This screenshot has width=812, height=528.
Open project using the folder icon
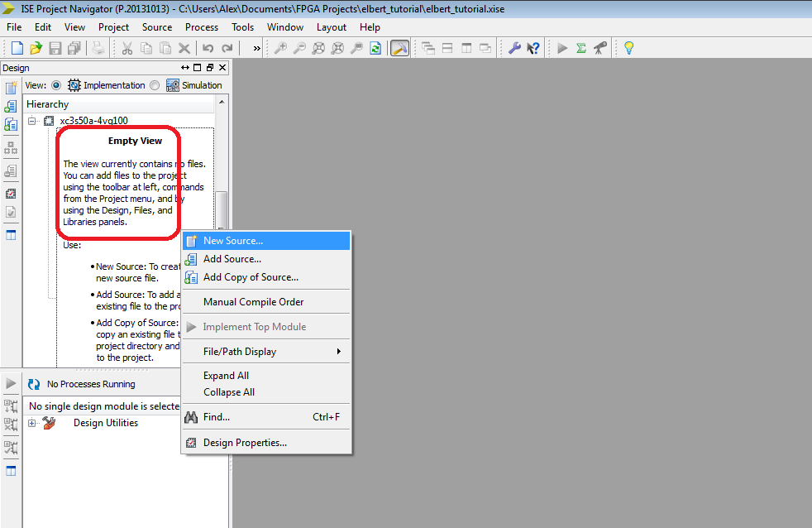(36, 48)
